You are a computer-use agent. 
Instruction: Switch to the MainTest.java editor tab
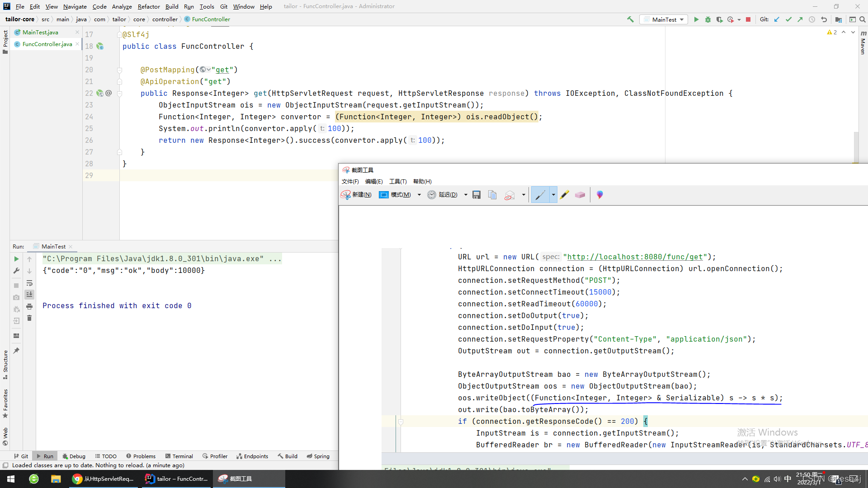click(40, 32)
